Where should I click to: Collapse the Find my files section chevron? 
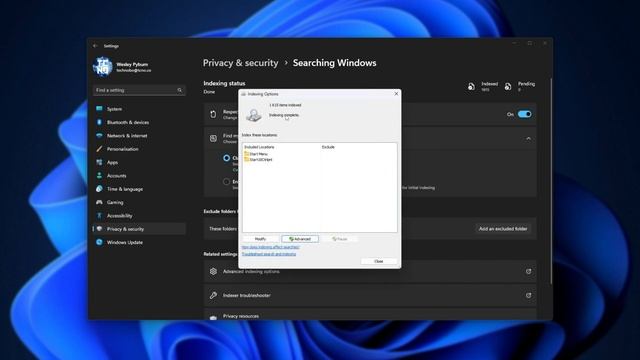(528, 139)
